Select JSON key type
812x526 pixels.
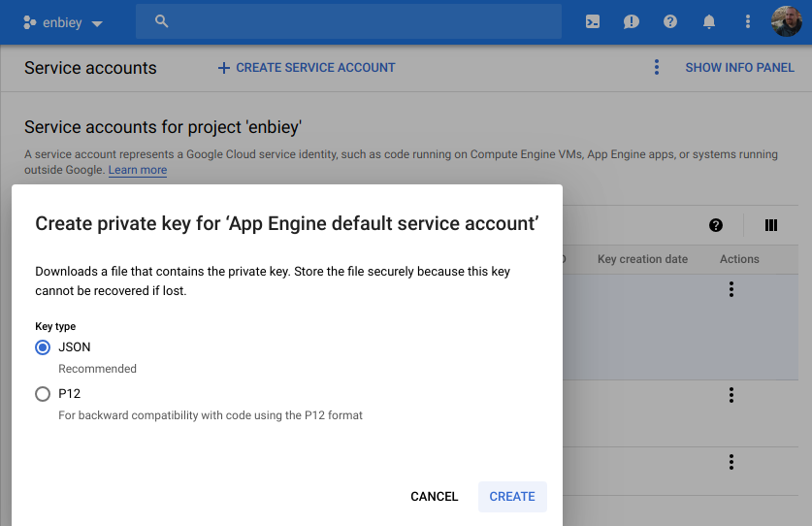tap(43, 347)
